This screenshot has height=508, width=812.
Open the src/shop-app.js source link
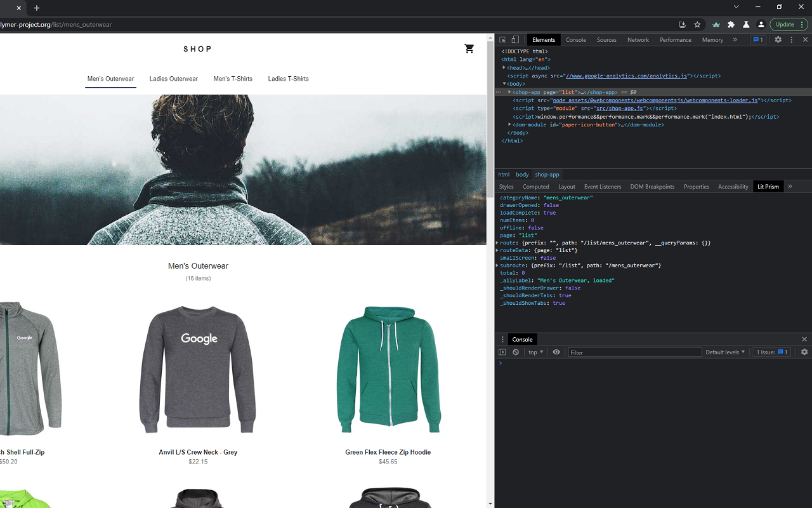tap(620, 109)
